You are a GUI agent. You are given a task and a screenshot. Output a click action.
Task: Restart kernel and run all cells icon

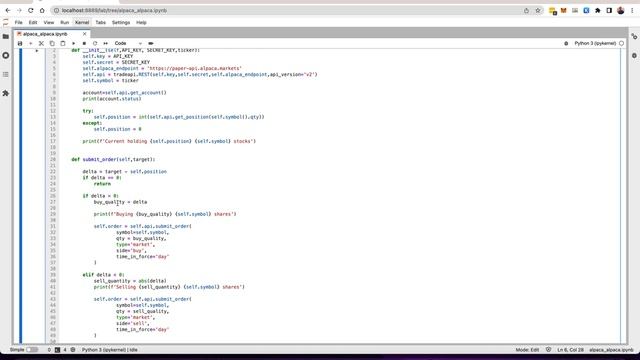point(106,43)
